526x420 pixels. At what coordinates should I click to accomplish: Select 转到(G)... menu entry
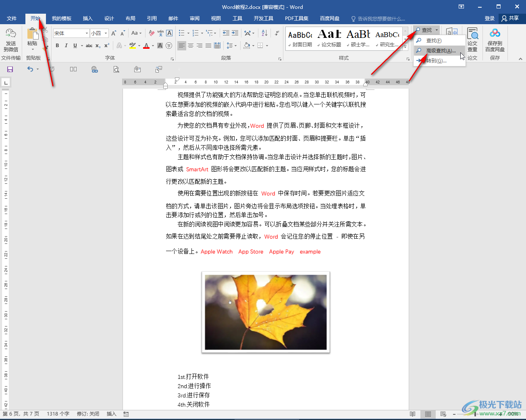(x=440, y=61)
